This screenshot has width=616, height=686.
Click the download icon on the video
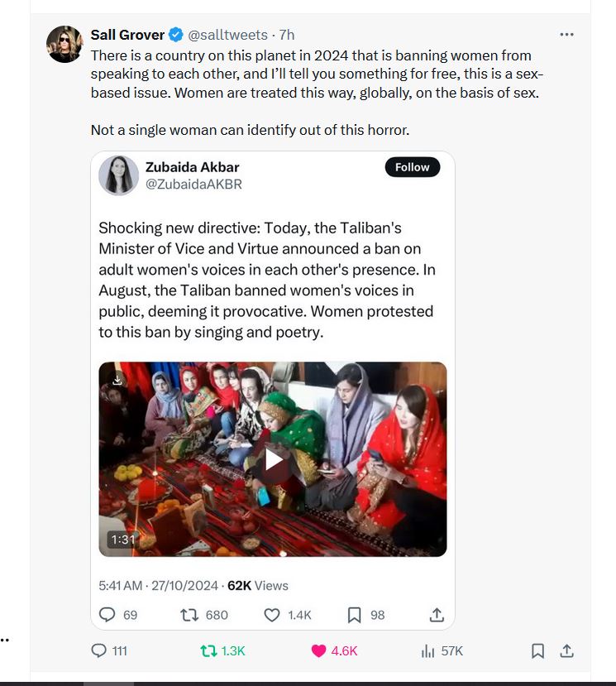pos(117,380)
